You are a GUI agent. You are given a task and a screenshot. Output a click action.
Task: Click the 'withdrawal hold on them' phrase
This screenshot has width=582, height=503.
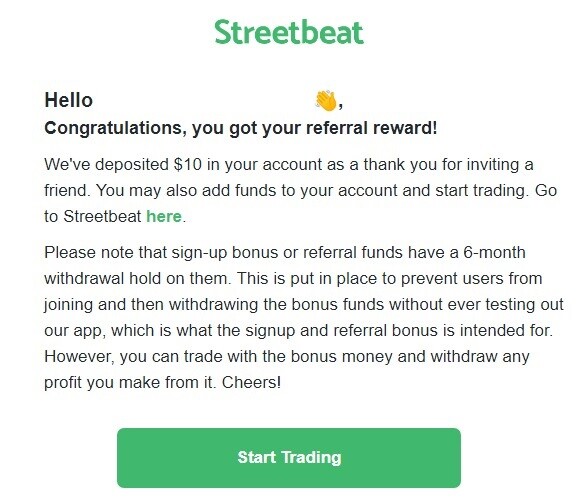138,278
